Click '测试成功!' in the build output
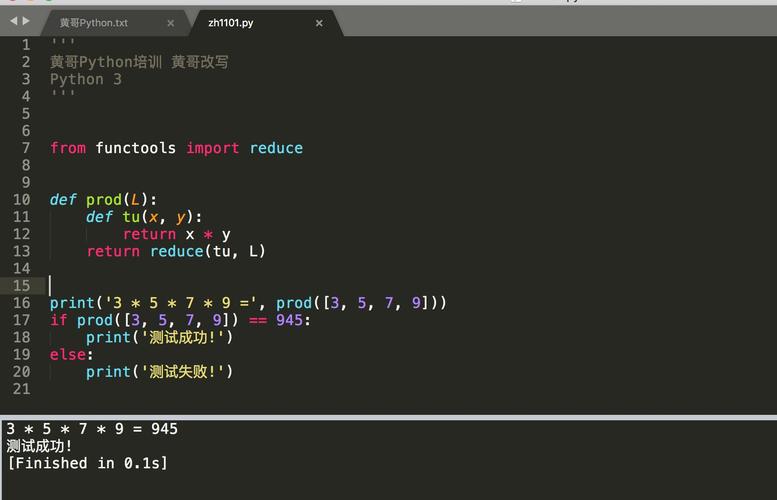 pyautogui.click(x=40, y=446)
